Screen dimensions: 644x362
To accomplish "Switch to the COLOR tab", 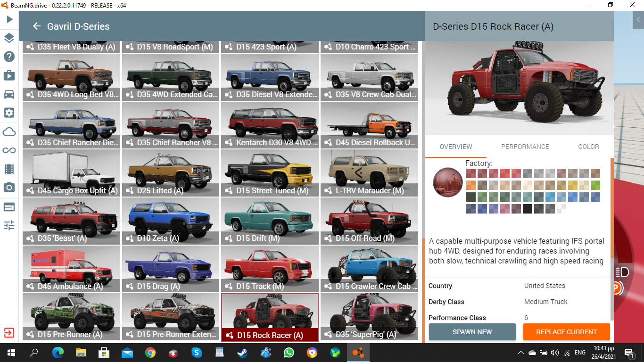I will click(589, 147).
